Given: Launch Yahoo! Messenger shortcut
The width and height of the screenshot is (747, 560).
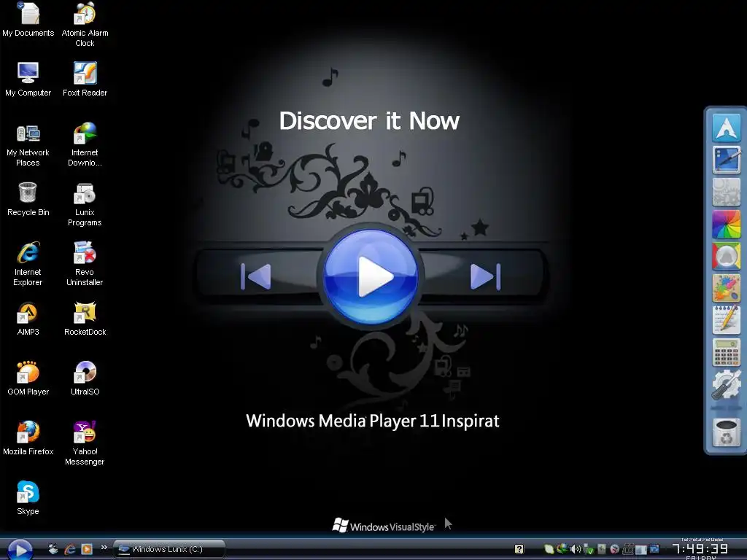Looking at the screenshot, I should click(x=85, y=444).
